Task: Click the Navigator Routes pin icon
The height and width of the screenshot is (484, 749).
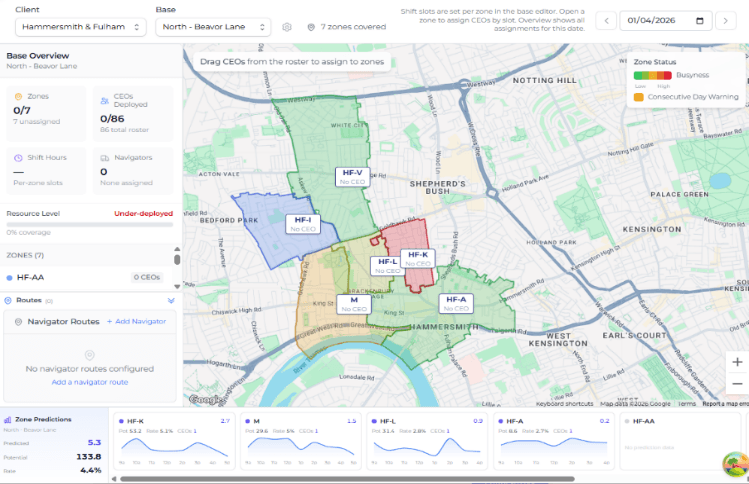Action: (18, 322)
